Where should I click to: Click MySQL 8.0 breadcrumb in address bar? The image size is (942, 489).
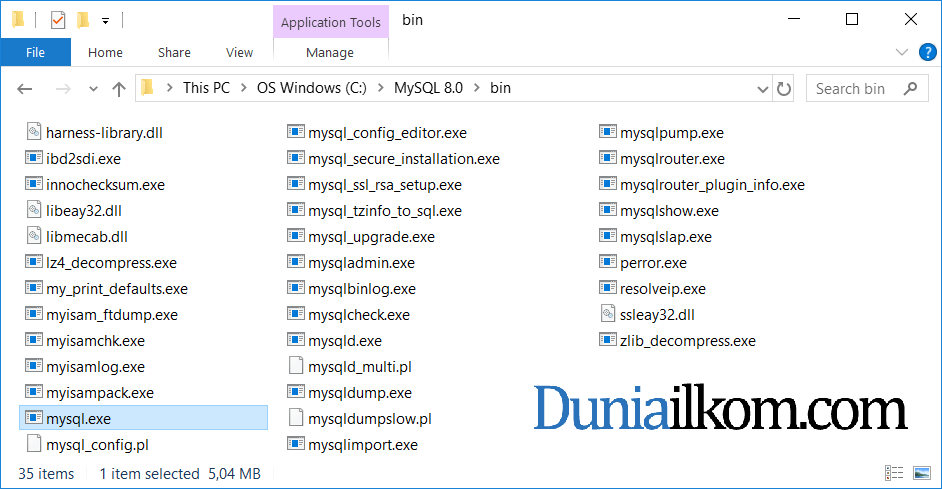tap(428, 88)
